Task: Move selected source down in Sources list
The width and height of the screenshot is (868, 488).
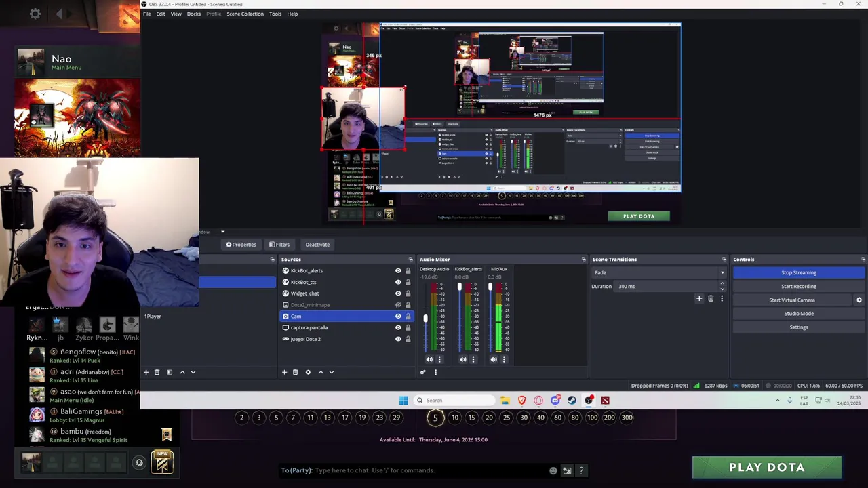Action: pyautogui.click(x=331, y=372)
